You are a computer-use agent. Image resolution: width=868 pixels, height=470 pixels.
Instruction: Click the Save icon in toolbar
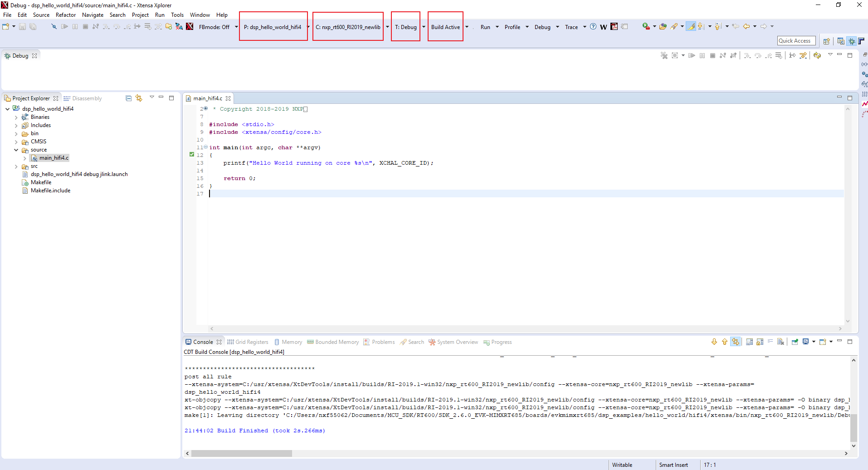click(x=22, y=27)
